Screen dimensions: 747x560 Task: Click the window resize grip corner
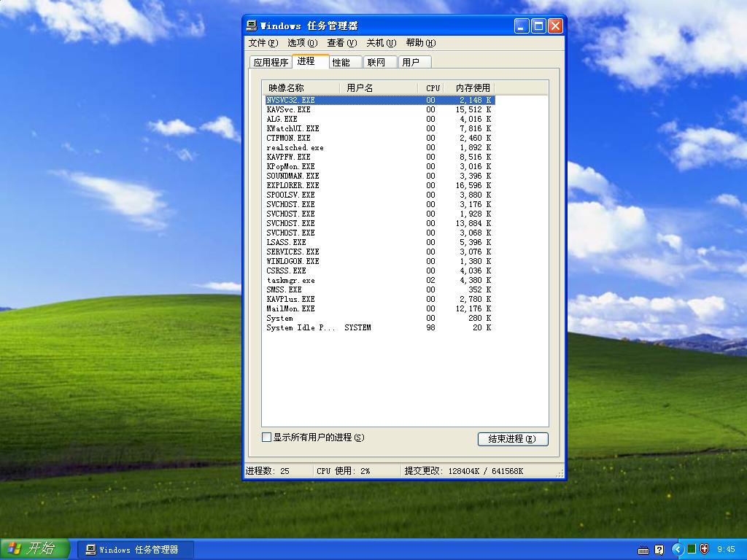[x=560, y=472]
